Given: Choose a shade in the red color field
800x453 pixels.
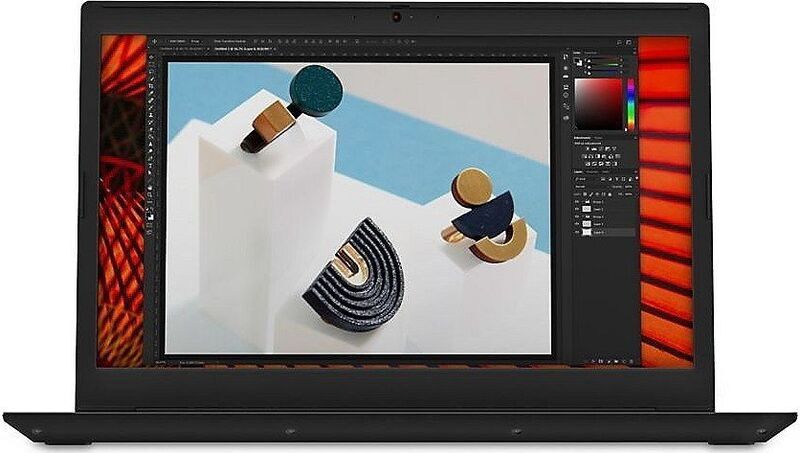Looking at the screenshot, I should pyautogui.click(x=599, y=104).
